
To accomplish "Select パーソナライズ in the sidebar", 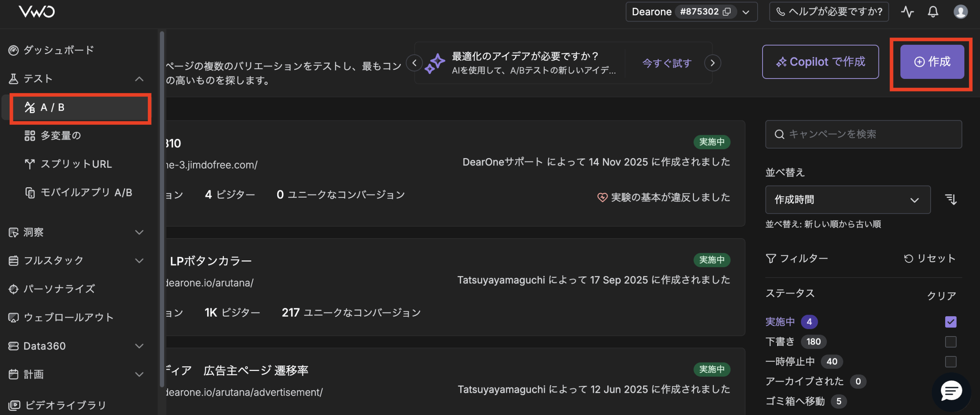I will [60, 289].
